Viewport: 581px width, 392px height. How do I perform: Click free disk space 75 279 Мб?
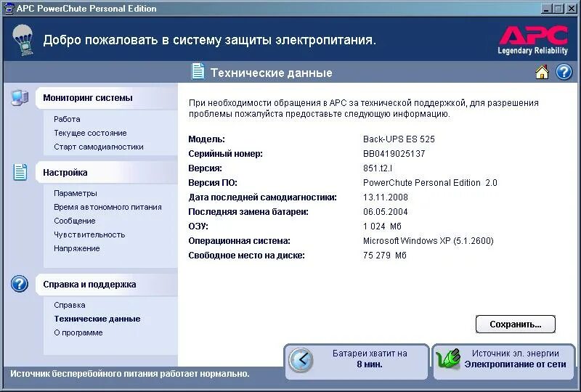point(385,256)
